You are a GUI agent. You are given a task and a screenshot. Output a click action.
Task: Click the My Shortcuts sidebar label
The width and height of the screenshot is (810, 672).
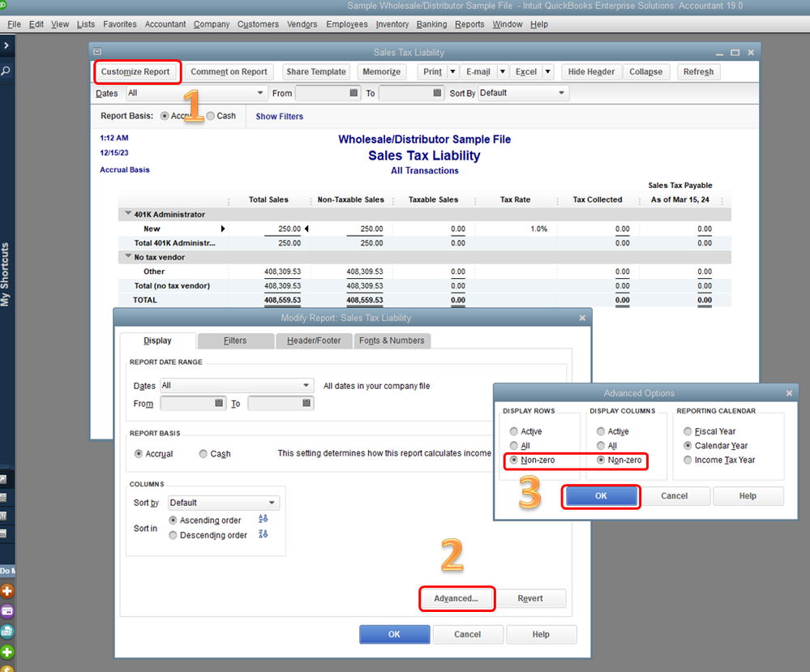point(5,275)
